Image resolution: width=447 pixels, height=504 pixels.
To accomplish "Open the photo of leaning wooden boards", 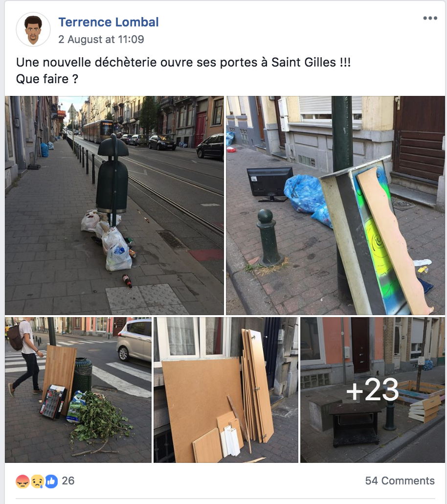I will pyautogui.click(x=226, y=390).
